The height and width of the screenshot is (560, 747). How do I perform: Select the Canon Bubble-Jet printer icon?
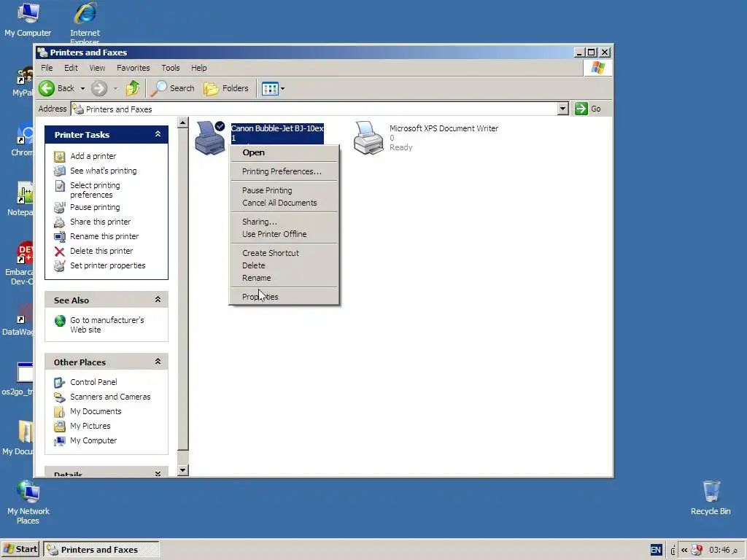pyautogui.click(x=209, y=138)
